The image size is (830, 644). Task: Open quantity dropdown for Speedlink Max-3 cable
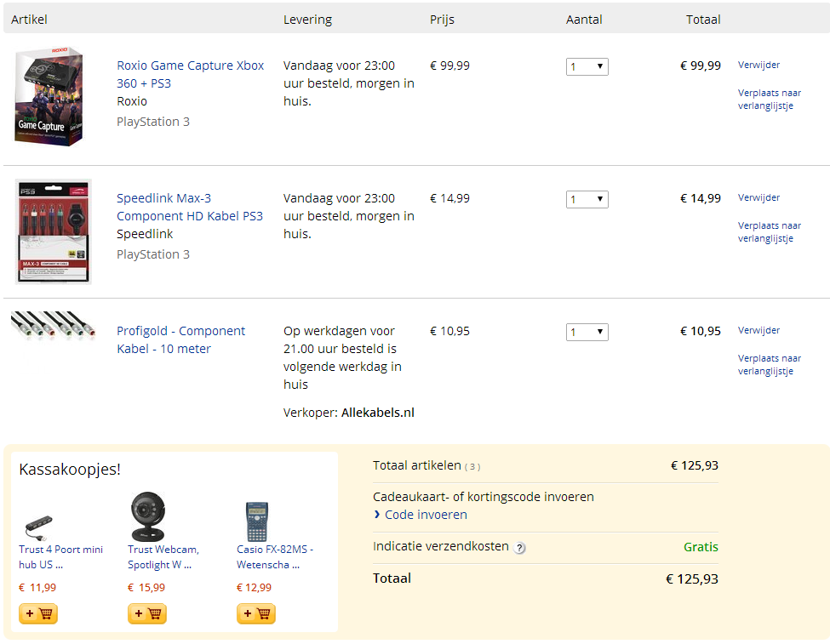pos(587,200)
